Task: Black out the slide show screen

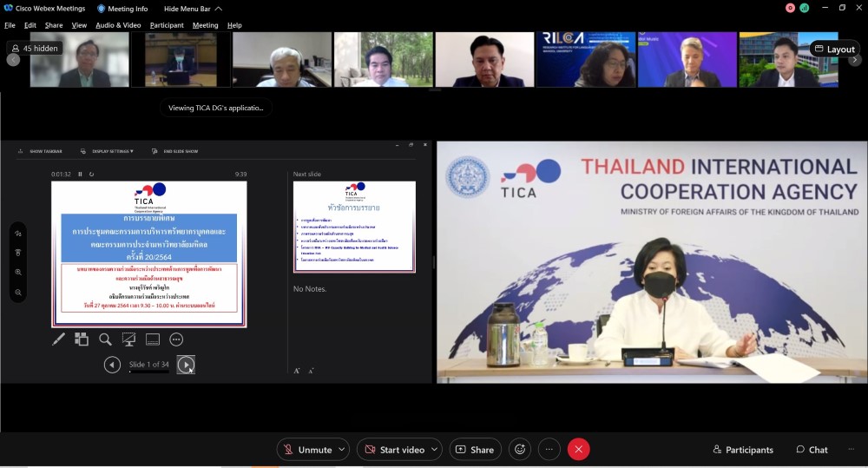Action: (x=128, y=339)
